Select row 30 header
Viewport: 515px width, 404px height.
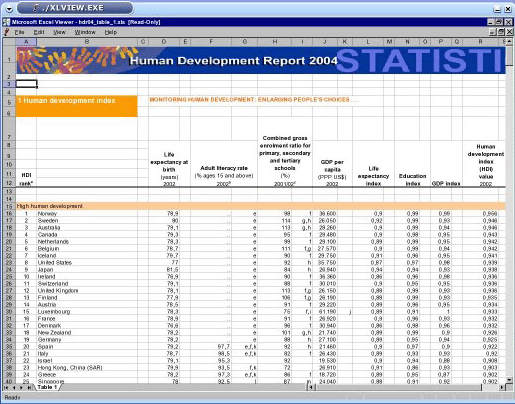[x=9, y=312]
